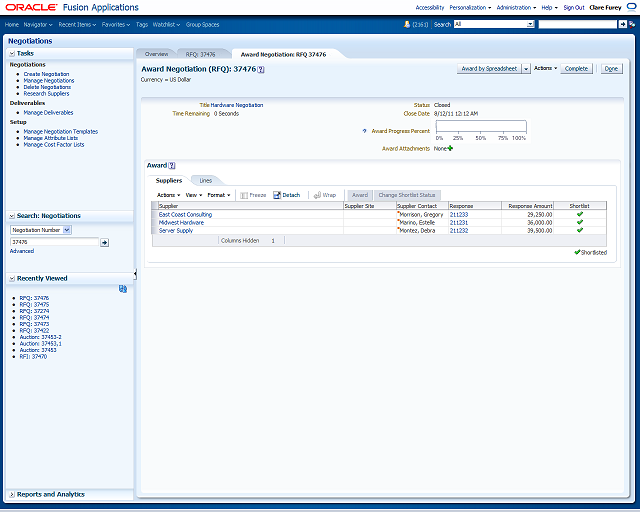Collapse the Tasks panel

(12, 53)
